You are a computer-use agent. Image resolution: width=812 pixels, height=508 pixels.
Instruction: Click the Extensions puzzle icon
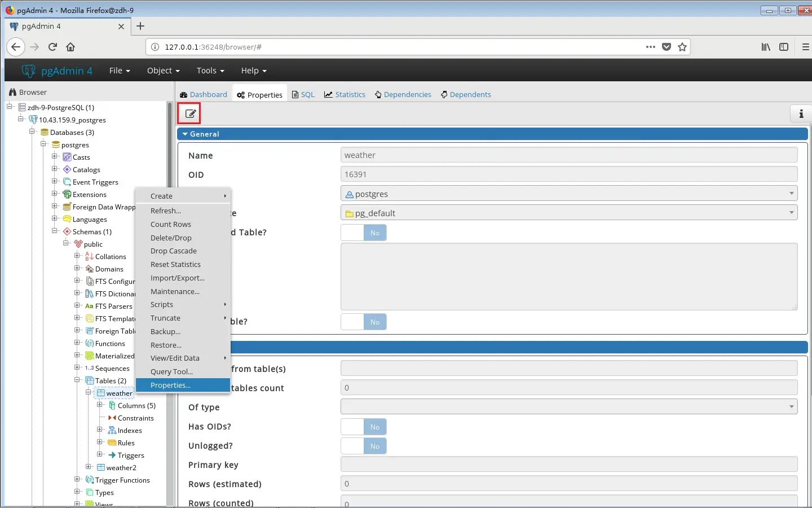pos(67,194)
